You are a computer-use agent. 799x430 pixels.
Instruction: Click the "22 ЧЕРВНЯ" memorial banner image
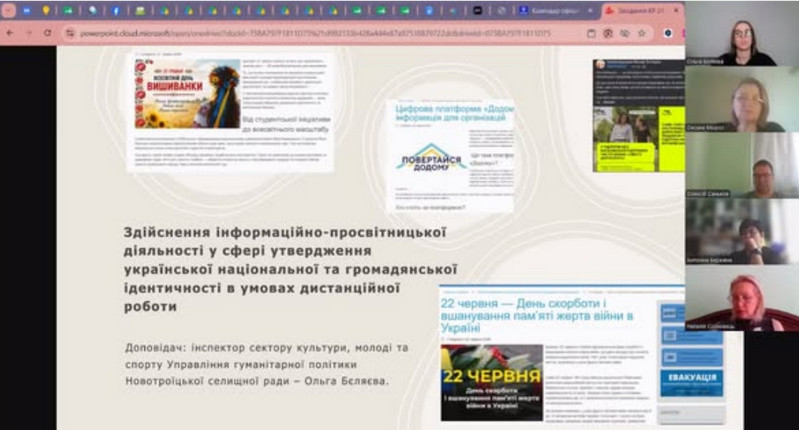click(x=492, y=383)
